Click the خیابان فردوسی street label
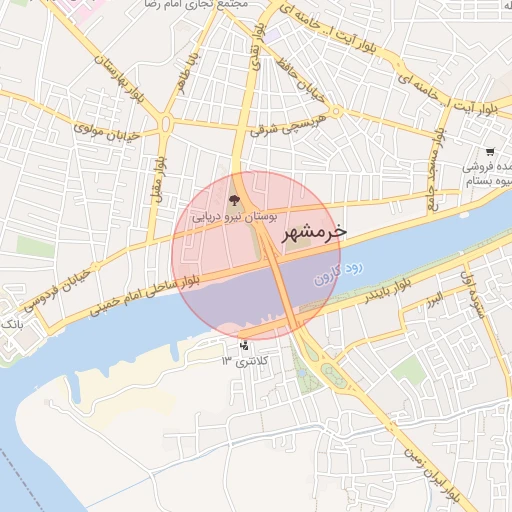This screenshot has width=512, height=512. pos(57,291)
